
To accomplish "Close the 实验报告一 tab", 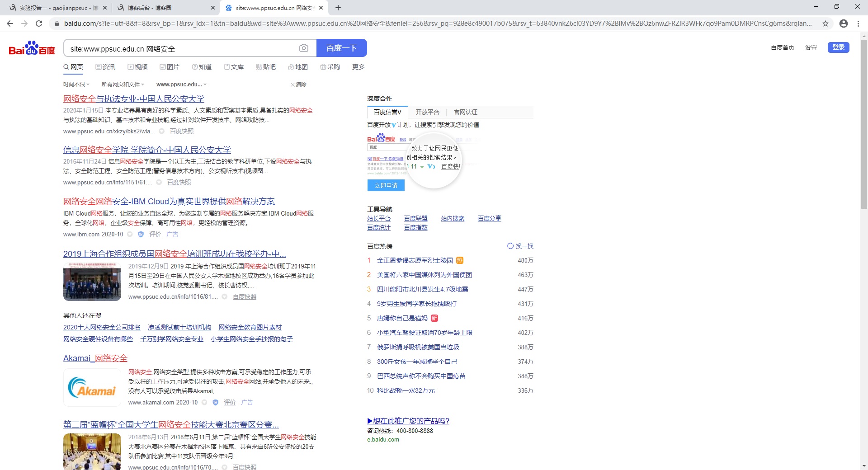I will click(105, 8).
